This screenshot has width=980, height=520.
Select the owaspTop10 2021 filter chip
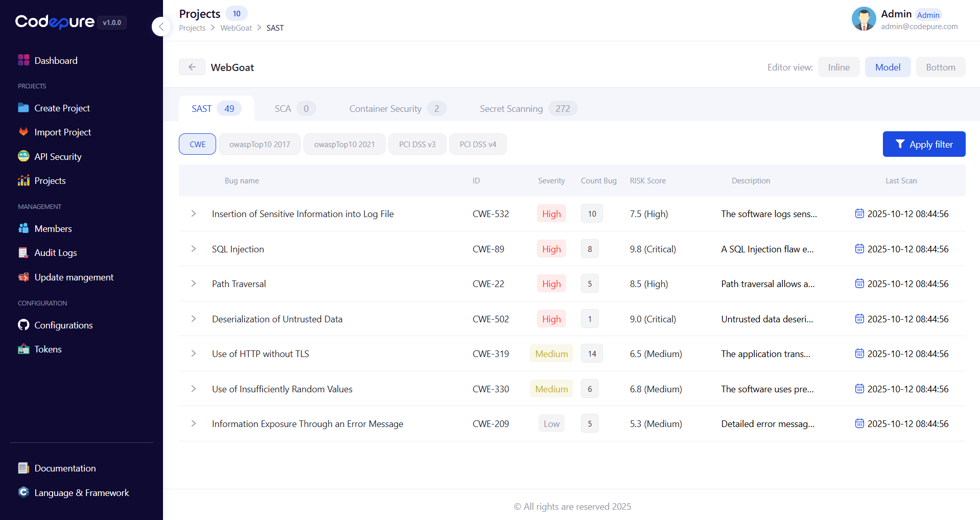pos(344,144)
